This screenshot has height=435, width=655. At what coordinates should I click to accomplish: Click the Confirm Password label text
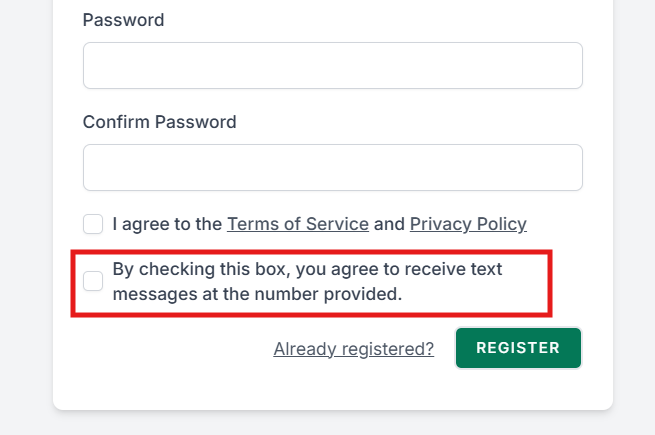[x=159, y=122]
